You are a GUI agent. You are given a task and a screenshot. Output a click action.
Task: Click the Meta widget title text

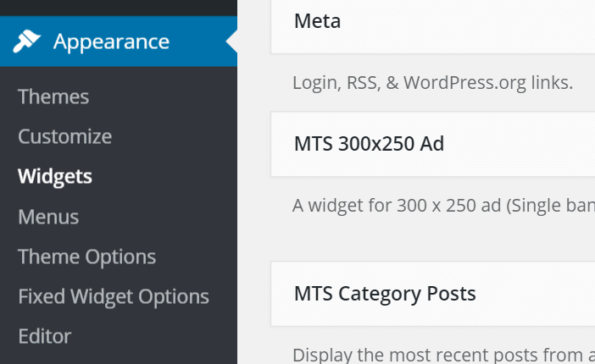click(x=317, y=21)
